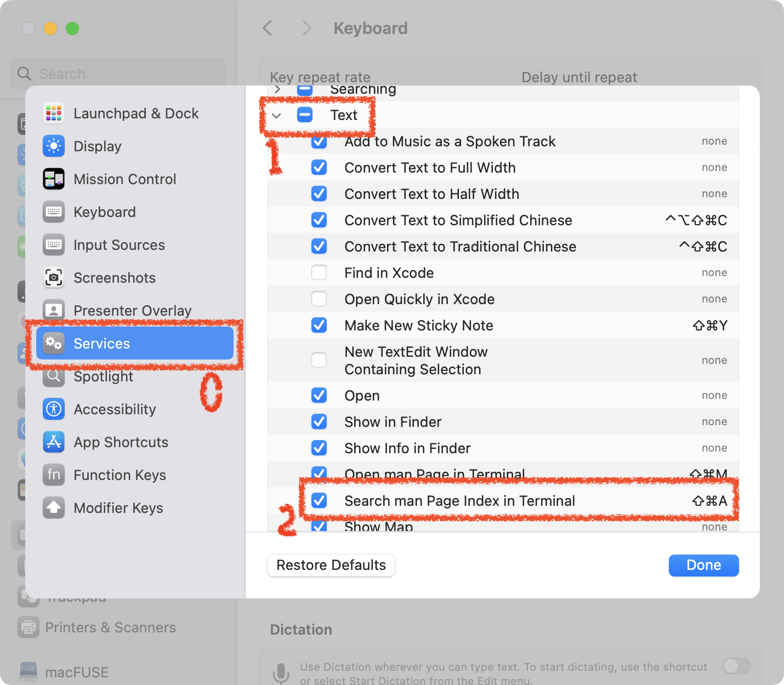Choose Spotlight from the shortcut categories

point(103,377)
